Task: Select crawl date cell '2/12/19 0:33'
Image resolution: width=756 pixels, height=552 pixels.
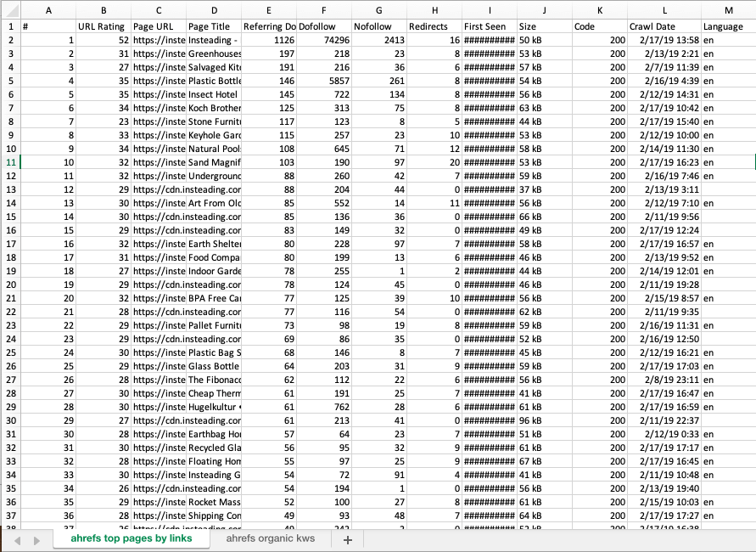Action: tap(664, 434)
